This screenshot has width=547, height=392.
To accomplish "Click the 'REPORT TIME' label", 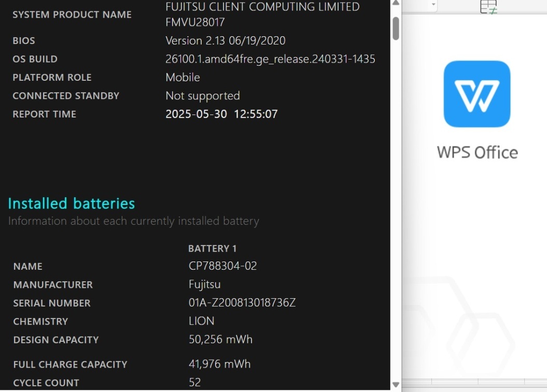I will pyautogui.click(x=44, y=114).
